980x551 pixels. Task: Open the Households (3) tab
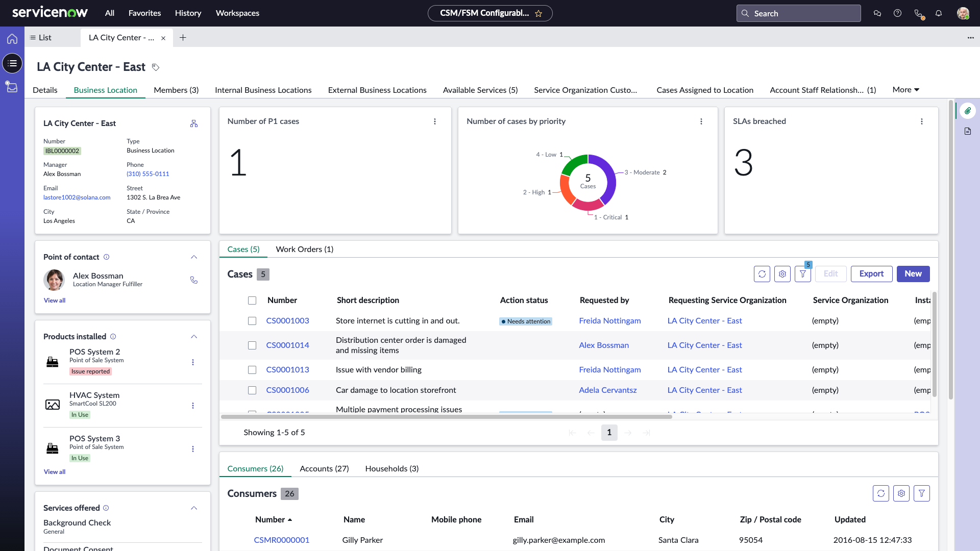[x=392, y=469]
